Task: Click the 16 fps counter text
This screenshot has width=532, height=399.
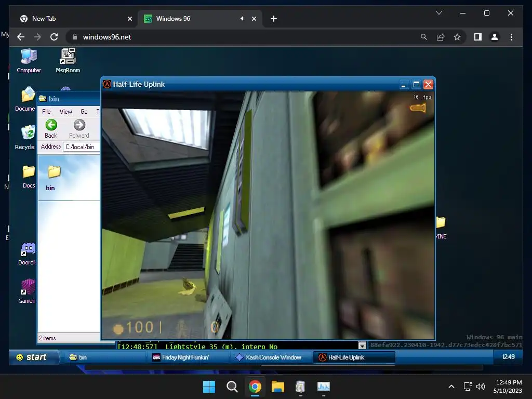Action: (x=422, y=97)
